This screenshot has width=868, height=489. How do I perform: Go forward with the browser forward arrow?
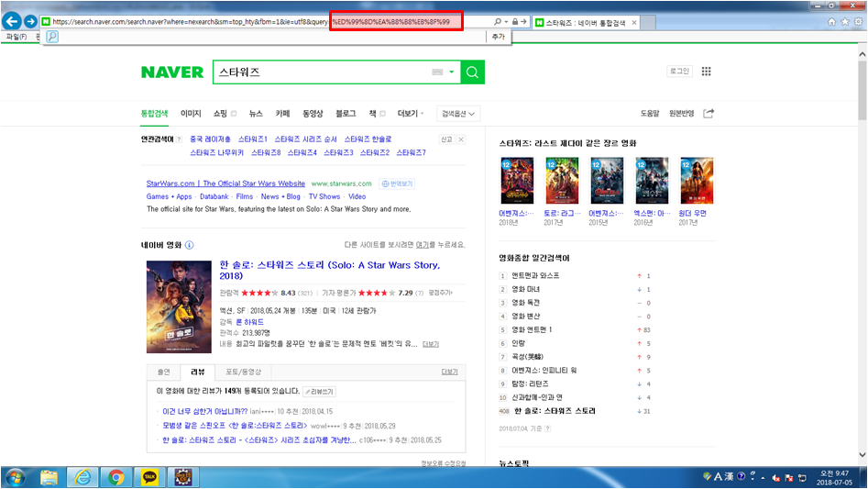pyautogui.click(x=30, y=22)
